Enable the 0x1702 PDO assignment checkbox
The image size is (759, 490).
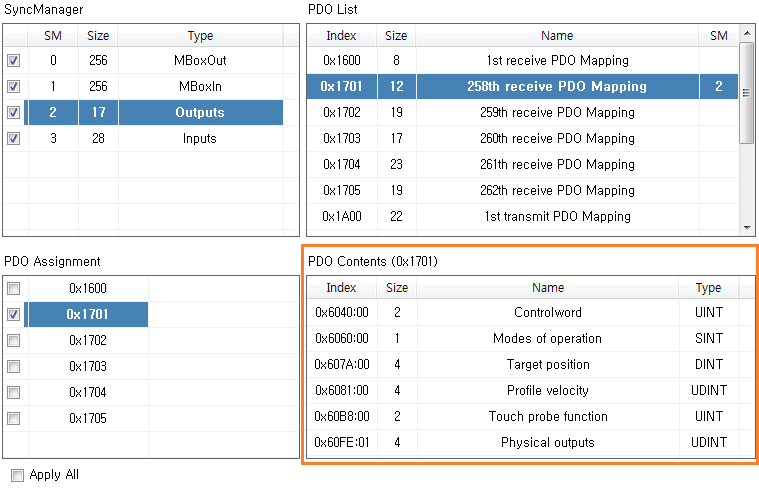pos(13,341)
